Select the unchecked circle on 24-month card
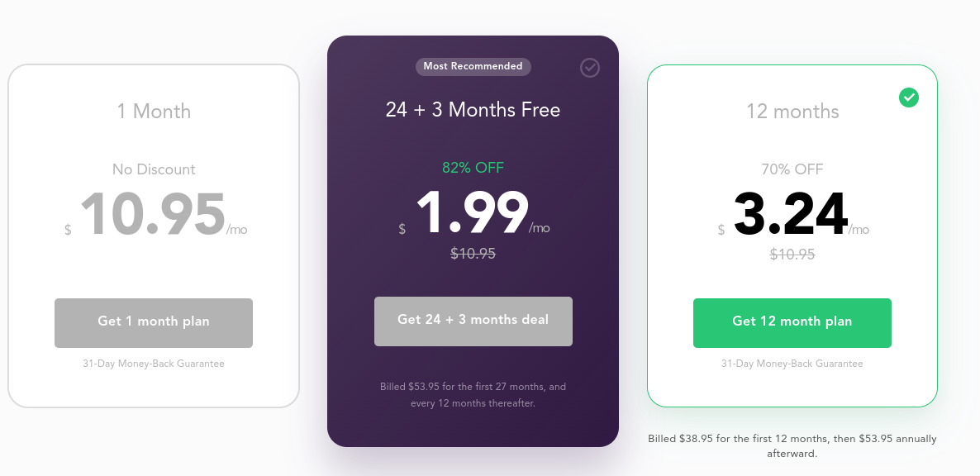 (x=590, y=68)
